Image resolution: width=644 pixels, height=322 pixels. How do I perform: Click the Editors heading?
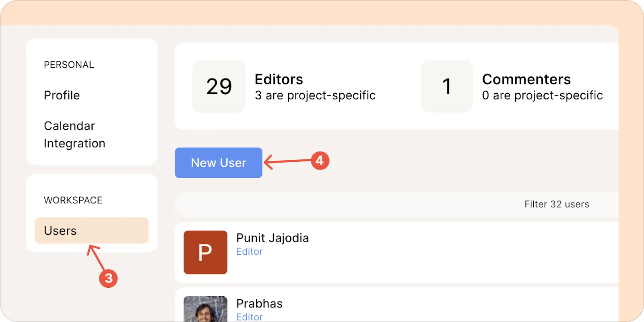coord(279,79)
